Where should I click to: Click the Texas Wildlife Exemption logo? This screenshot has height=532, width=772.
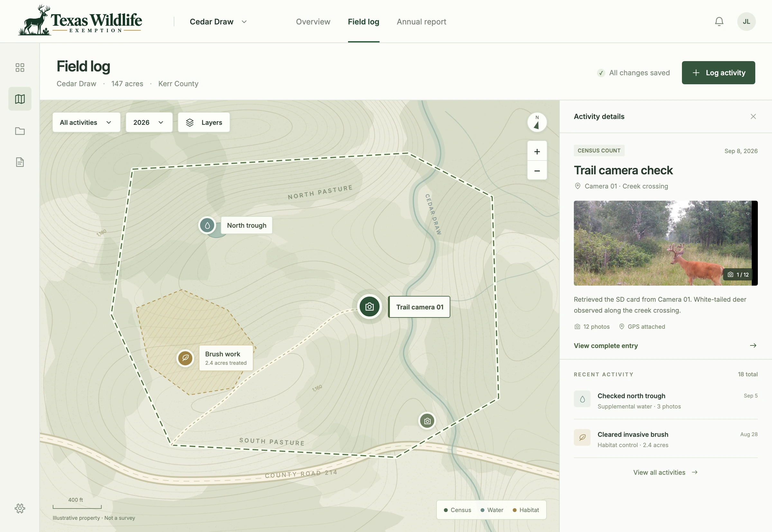(80, 21)
